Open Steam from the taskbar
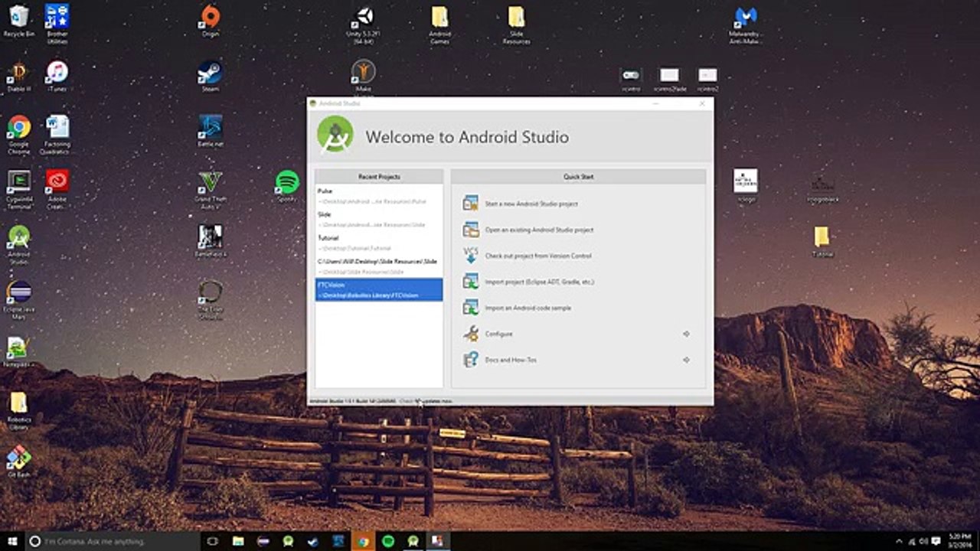This screenshot has height=551, width=980. tap(313, 541)
